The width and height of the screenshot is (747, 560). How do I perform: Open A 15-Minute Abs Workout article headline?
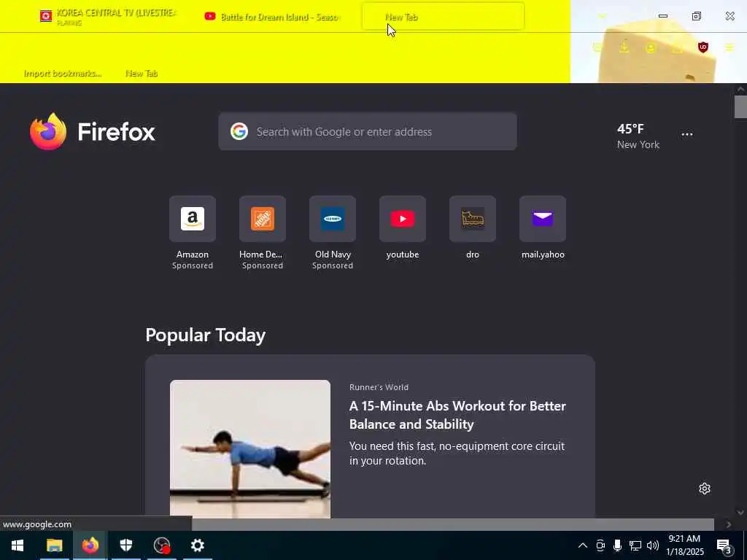click(457, 415)
